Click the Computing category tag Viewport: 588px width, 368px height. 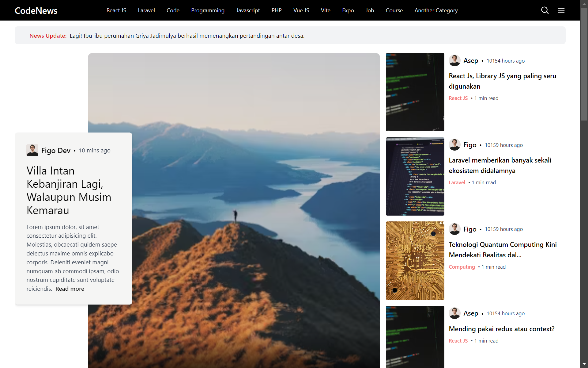point(462,267)
